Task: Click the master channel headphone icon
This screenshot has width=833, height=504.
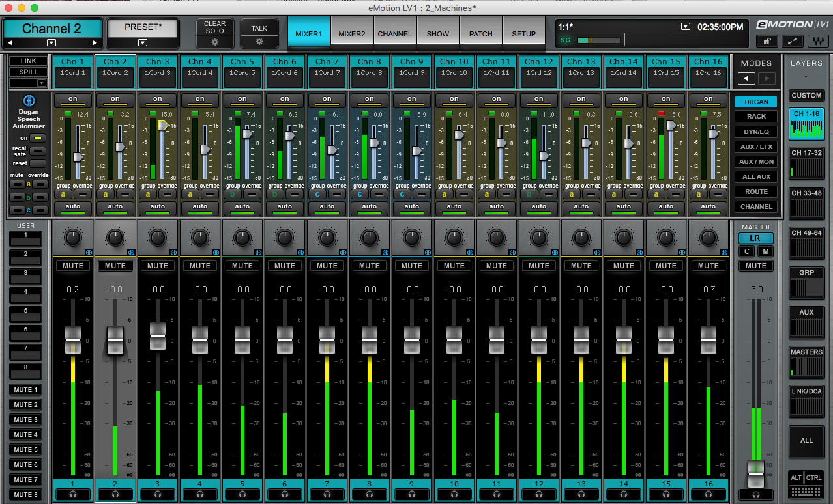Action: [x=756, y=494]
